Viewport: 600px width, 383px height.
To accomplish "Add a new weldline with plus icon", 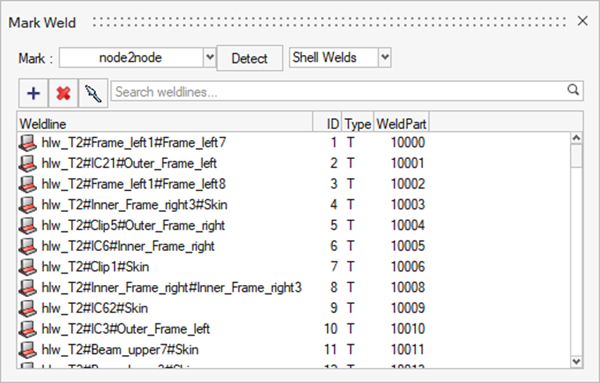I will click(x=33, y=93).
